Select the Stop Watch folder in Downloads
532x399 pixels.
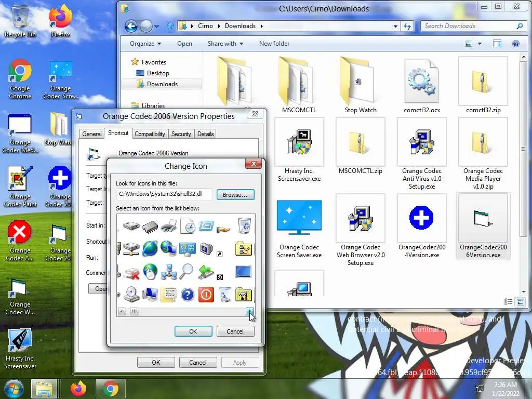click(x=361, y=85)
